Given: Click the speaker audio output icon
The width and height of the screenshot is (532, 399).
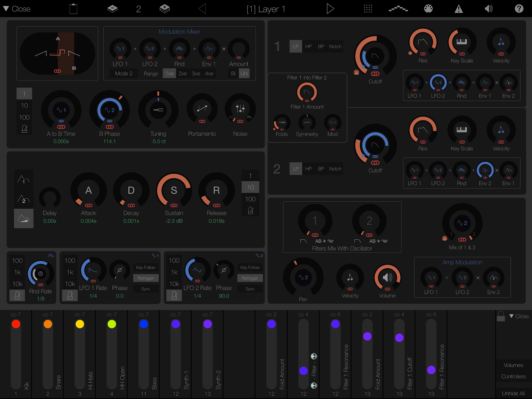Looking at the screenshot, I should (488, 9).
